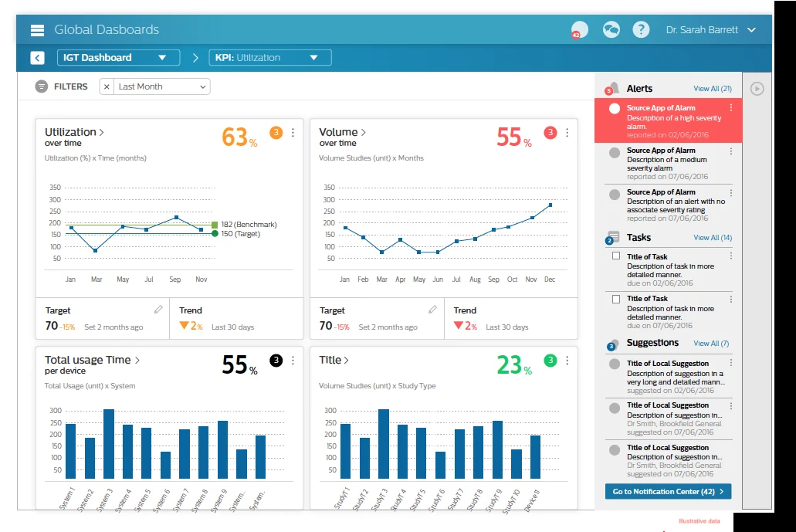Click the 150 (Target) legend marker

(x=215, y=233)
